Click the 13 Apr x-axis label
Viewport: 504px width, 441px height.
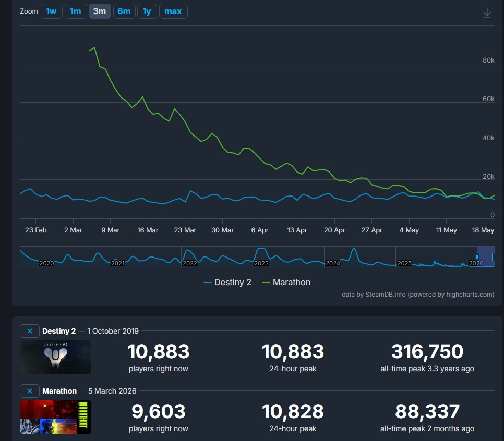click(297, 230)
